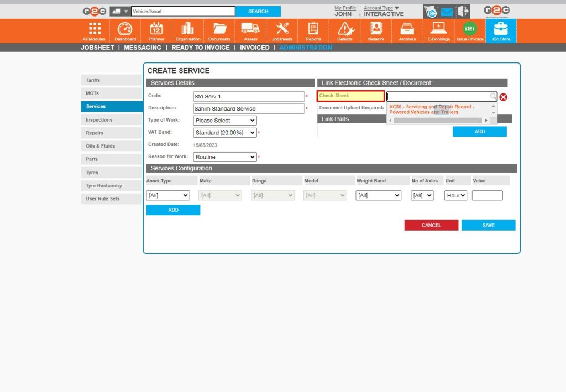Select Tyres in the sidebar
Image resolution: width=566 pixels, height=392 pixels.
click(112, 173)
